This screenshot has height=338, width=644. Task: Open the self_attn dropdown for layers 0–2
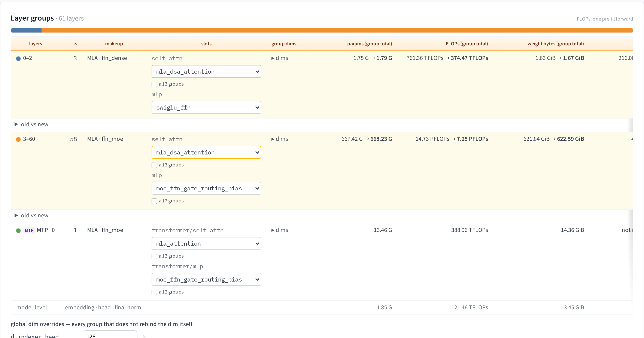(x=206, y=72)
